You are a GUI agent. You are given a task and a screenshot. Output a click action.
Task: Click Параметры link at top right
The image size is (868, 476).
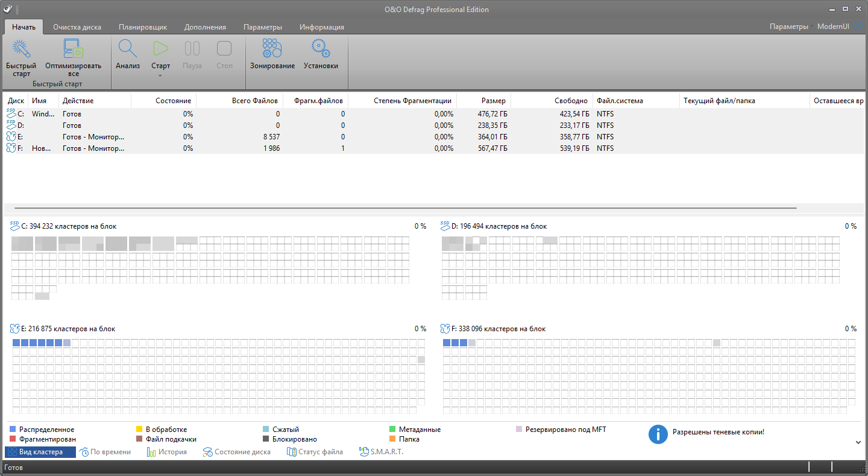tap(789, 27)
